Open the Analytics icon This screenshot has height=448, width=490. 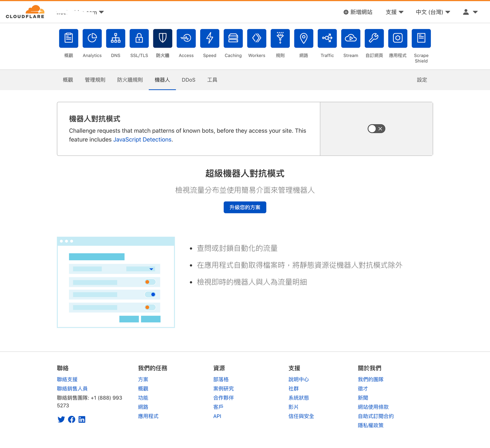(92, 38)
